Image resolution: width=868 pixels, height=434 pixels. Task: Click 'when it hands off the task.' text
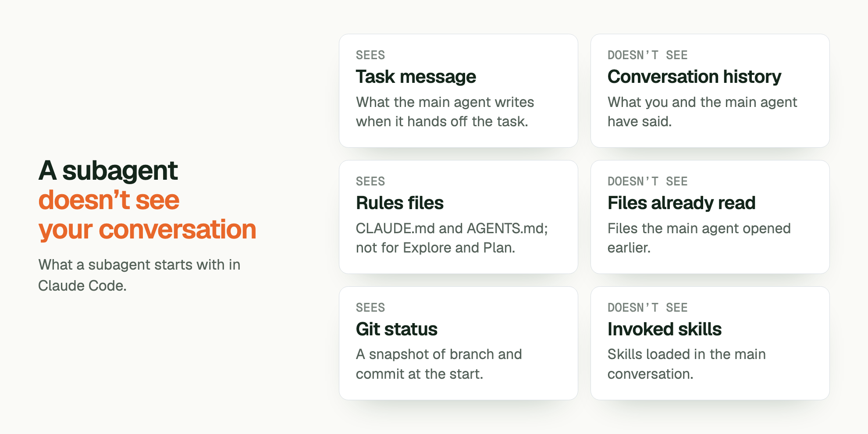coord(442,121)
